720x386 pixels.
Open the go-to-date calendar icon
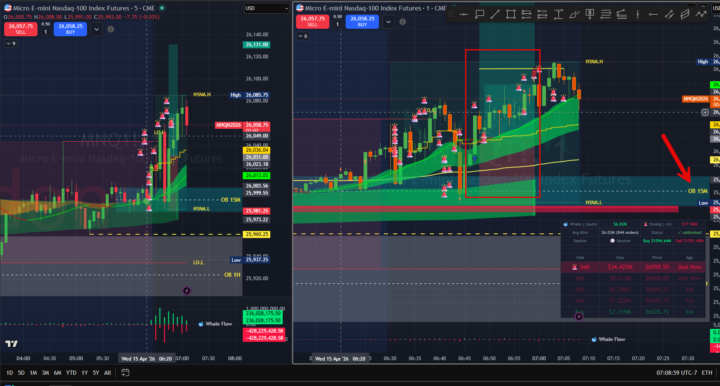[x=125, y=373]
